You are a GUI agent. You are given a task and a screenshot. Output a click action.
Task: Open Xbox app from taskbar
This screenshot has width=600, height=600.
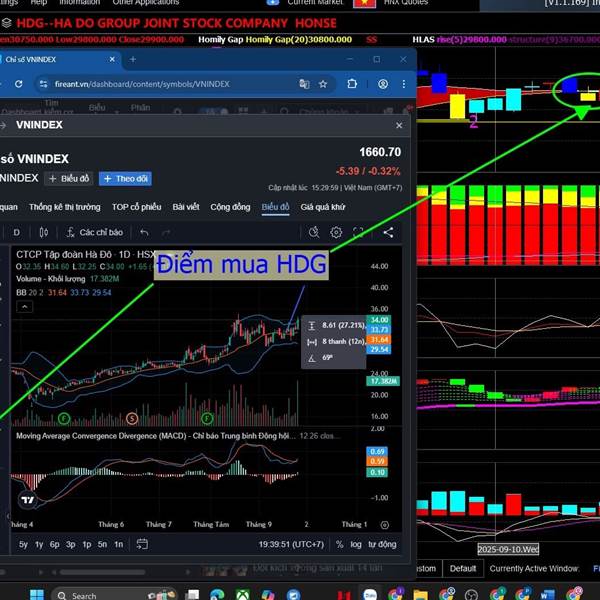coord(243,595)
